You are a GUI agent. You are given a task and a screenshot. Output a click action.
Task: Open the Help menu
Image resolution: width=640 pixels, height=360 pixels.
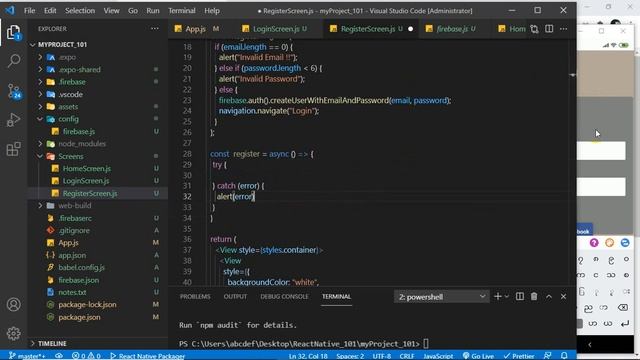[212, 11]
